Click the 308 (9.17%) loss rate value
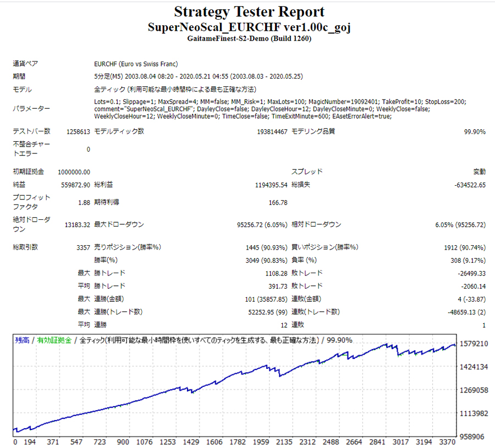Screen dimensions: 495x448 pos(468,261)
